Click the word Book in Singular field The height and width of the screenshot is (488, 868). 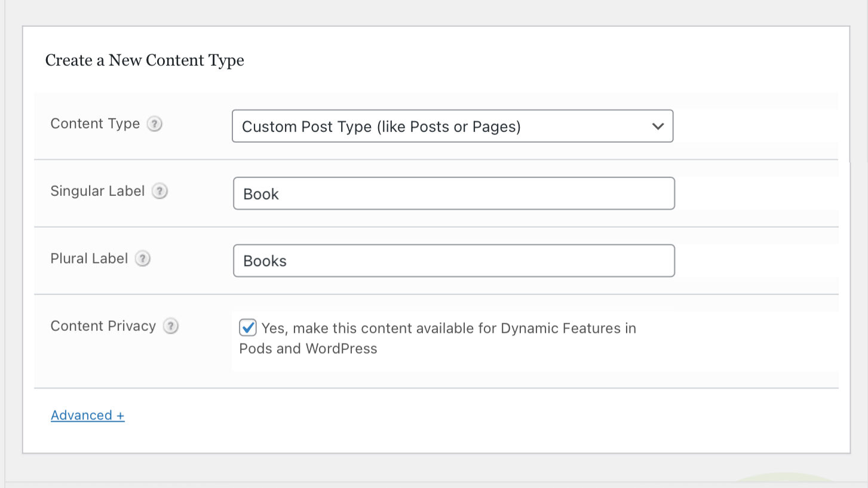pos(261,194)
